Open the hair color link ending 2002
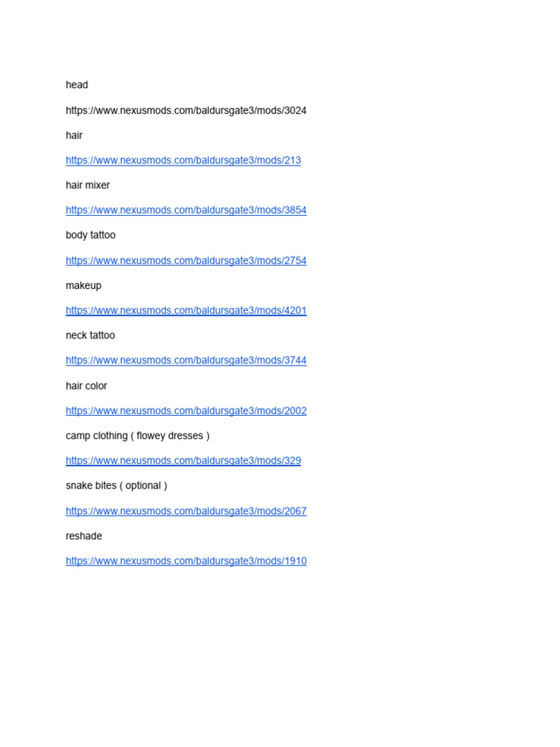 (x=186, y=411)
